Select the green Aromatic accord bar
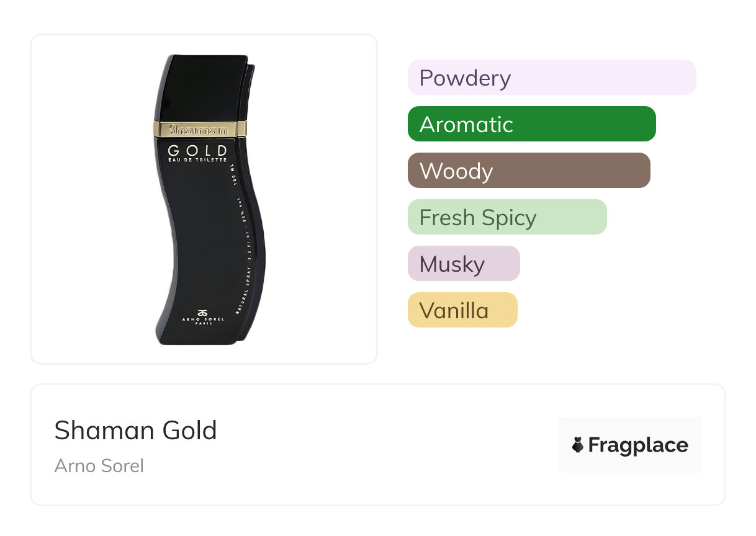Viewport: 756px width, 536px height. tap(531, 124)
